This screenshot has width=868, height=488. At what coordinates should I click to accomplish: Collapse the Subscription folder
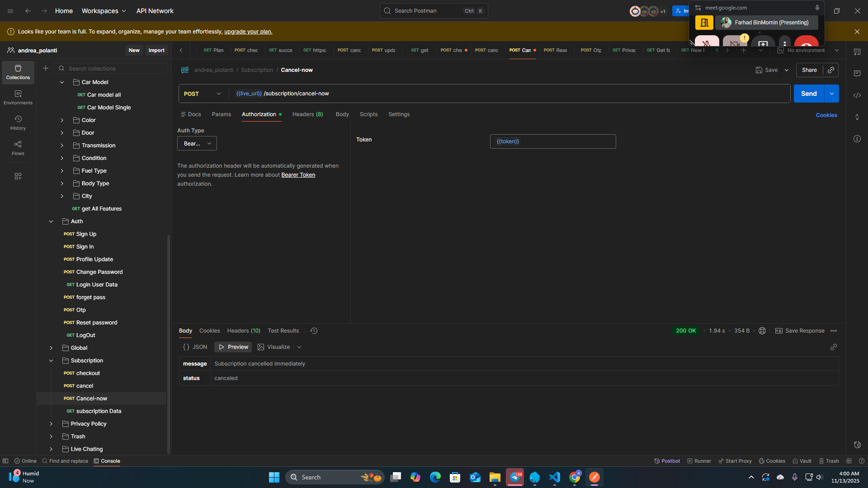coord(51,361)
